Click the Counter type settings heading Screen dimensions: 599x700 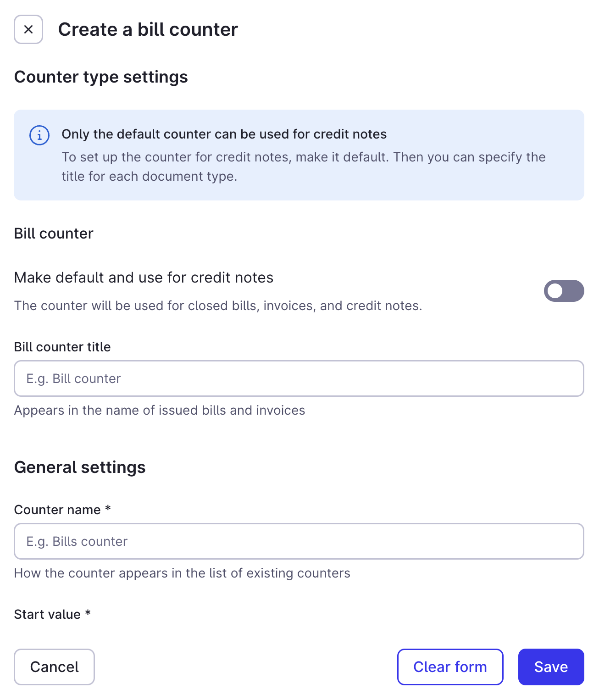pyautogui.click(x=101, y=77)
